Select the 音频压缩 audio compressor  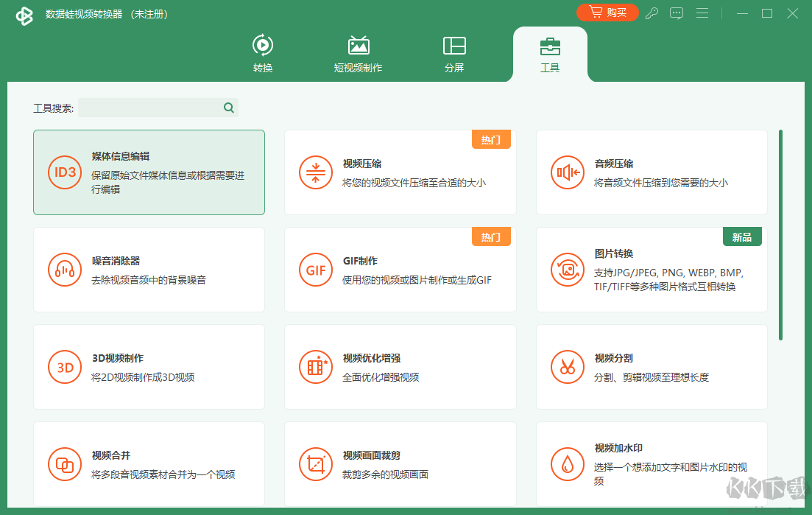(651, 172)
